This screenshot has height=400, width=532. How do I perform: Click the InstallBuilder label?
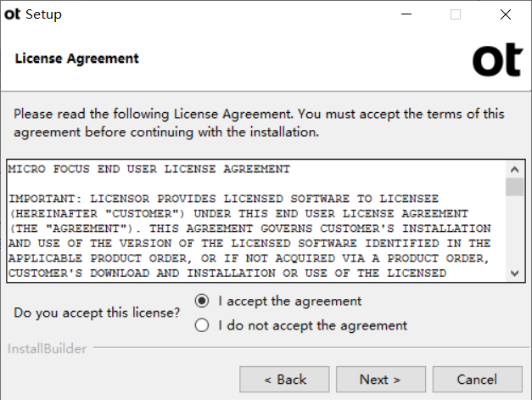[48, 349]
